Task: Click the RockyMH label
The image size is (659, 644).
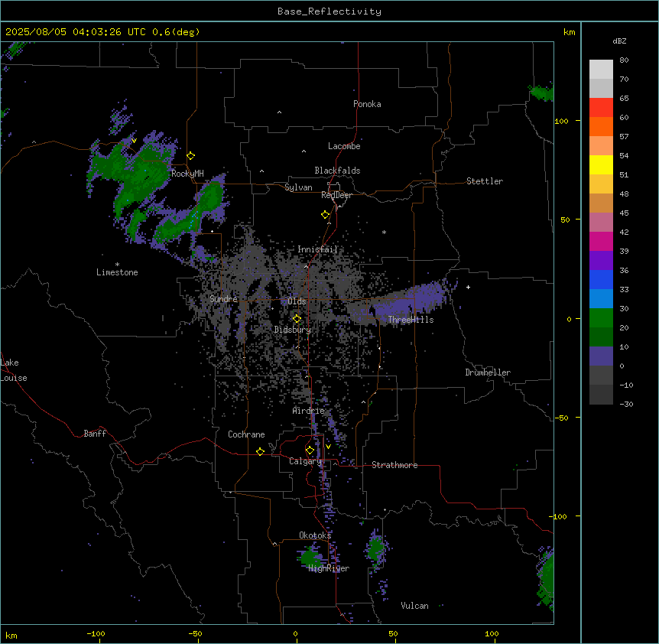Action: pyautogui.click(x=187, y=174)
